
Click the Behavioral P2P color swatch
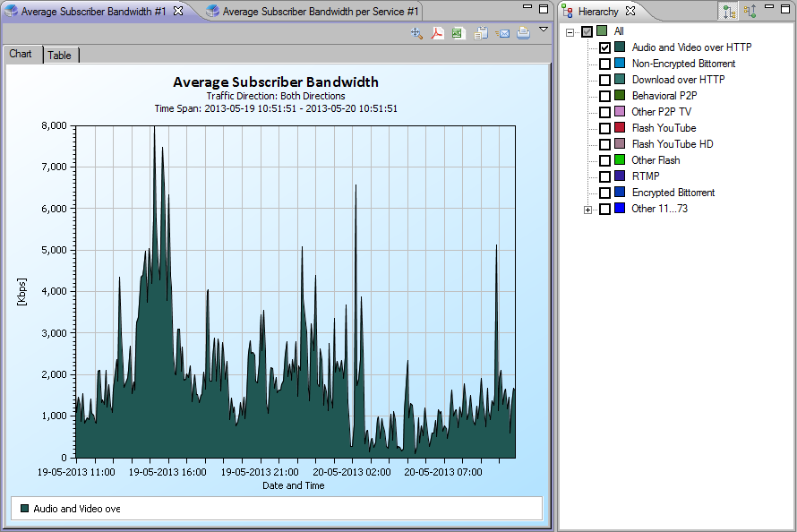pos(620,96)
